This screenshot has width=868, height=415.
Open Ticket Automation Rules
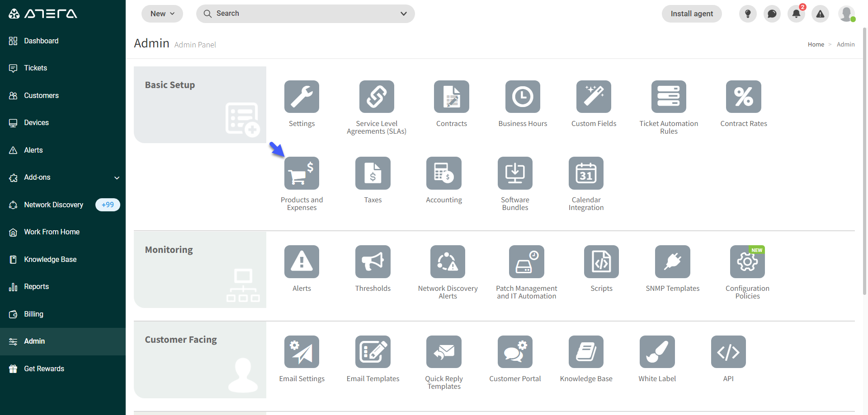tap(669, 97)
